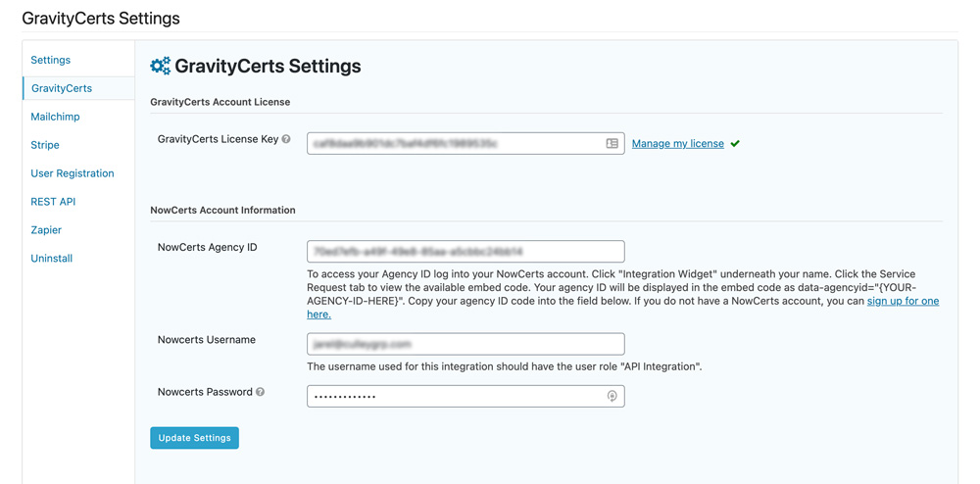Image resolution: width=980 pixels, height=484 pixels.
Task: Click the green license valid checkmark
Action: [735, 144]
